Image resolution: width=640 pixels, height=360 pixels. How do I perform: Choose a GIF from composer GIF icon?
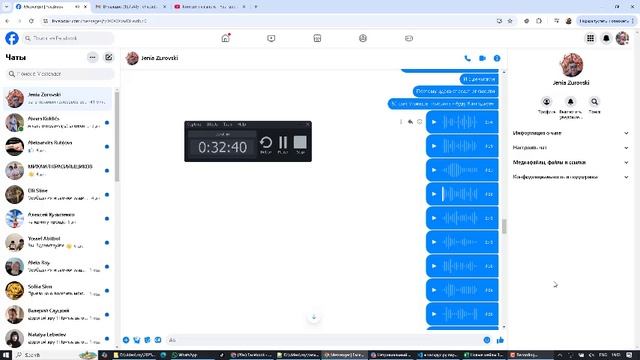coord(158,340)
